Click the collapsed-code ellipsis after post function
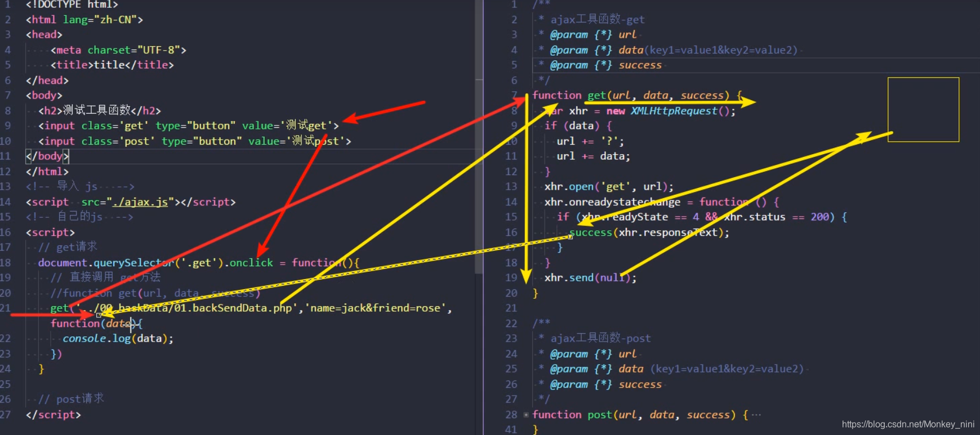 tap(756, 415)
